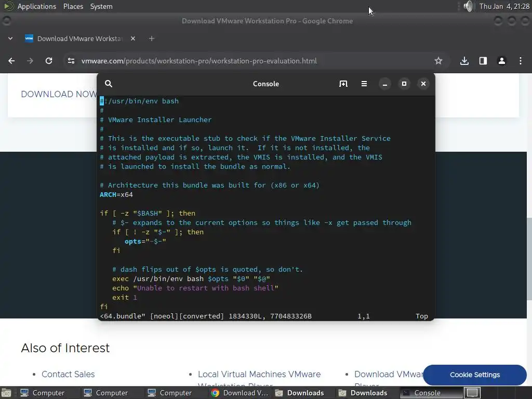532x399 pixels.
Task: Close the Download VMware Workstation tab
Action: pos(133,38)
